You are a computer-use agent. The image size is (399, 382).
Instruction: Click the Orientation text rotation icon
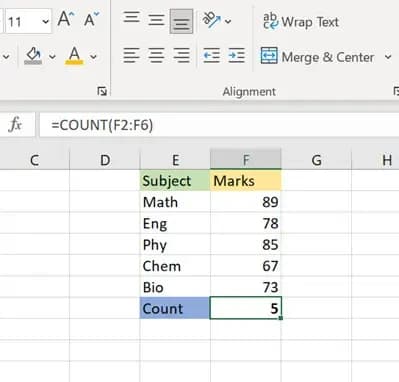point(211,20)
